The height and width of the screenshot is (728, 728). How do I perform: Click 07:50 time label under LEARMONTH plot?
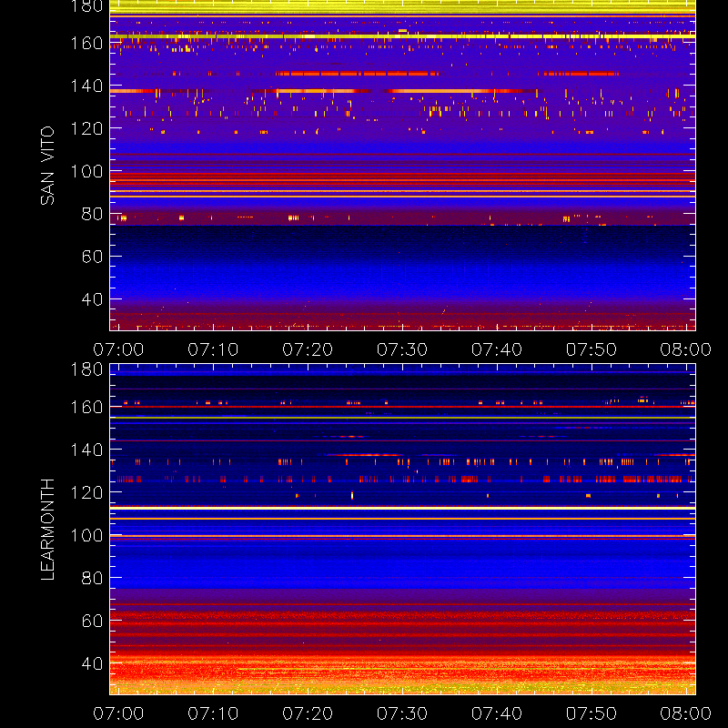591,713
